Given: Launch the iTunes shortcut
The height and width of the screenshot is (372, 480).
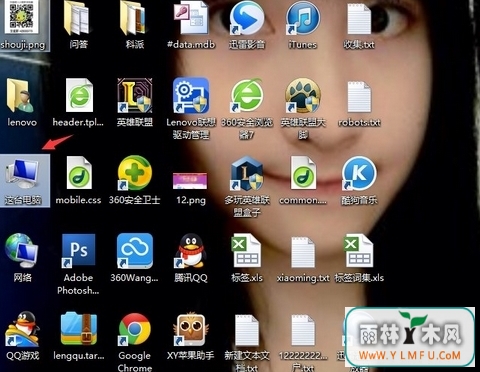Looking at the screenshot, I should [x=303, y=17].
